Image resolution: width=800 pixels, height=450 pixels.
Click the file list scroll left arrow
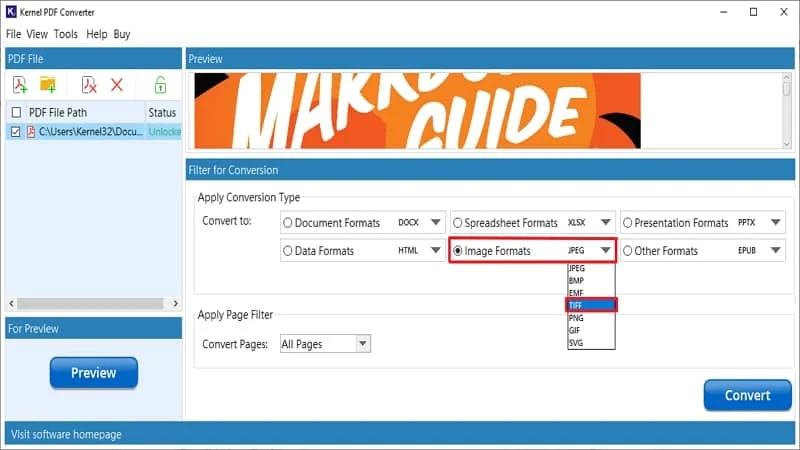point(11,304)
